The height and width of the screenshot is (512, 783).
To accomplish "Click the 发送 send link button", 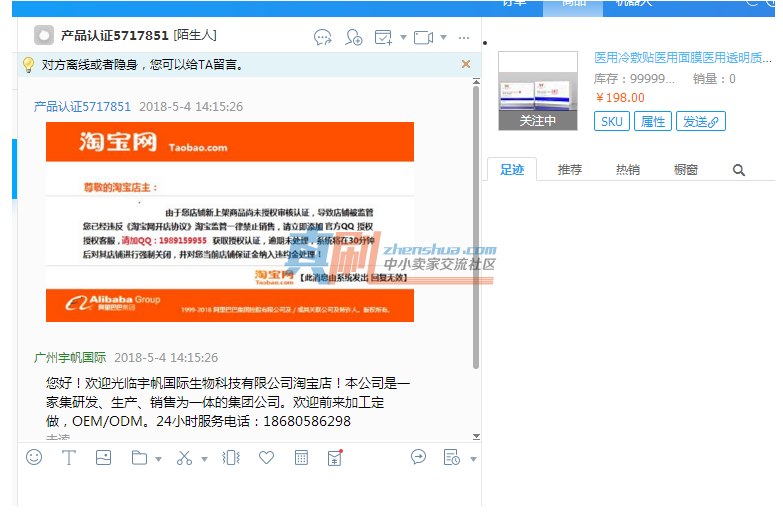I will (x=701, y=121).
